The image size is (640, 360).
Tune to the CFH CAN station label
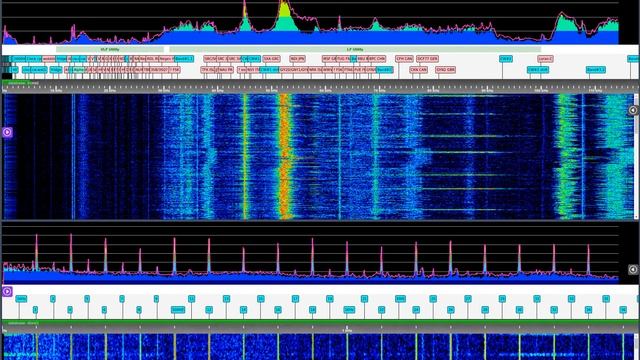[x=404, y=59]
